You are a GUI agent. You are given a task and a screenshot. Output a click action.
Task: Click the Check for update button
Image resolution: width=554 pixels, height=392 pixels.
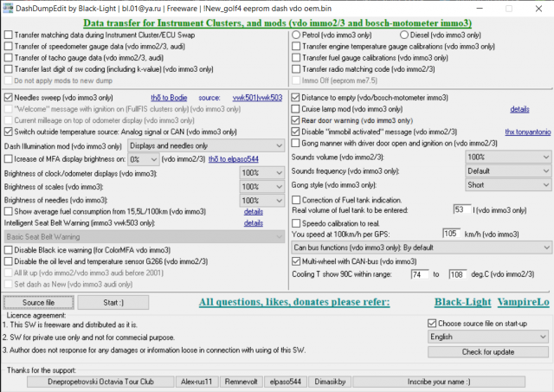(488, 351)
